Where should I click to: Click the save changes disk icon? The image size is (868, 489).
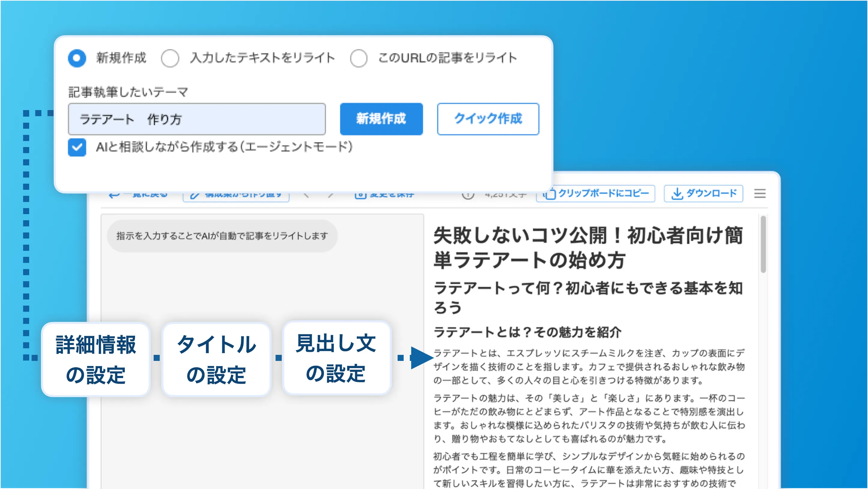pos(360,195)
